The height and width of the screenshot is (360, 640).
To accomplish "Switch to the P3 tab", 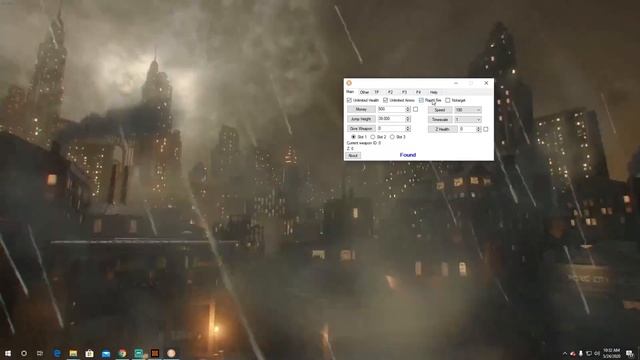I will (x=404, y=92).
